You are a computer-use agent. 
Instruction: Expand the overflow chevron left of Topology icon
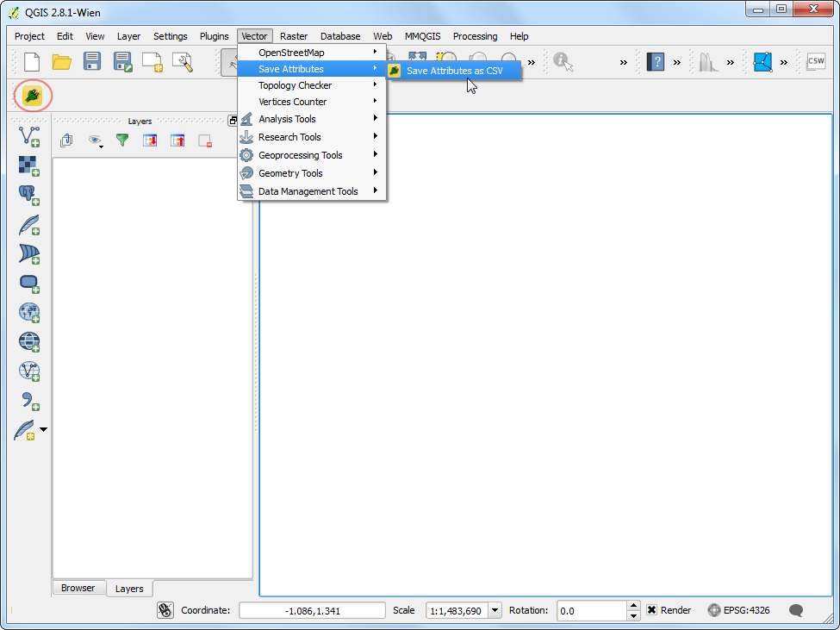[x=731, y=62]
